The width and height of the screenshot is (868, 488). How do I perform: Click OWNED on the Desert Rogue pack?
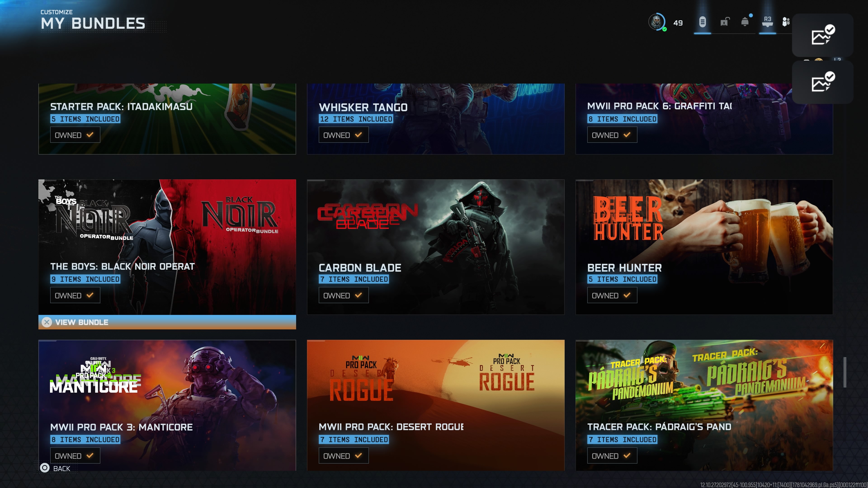click(x=344, y=456)
